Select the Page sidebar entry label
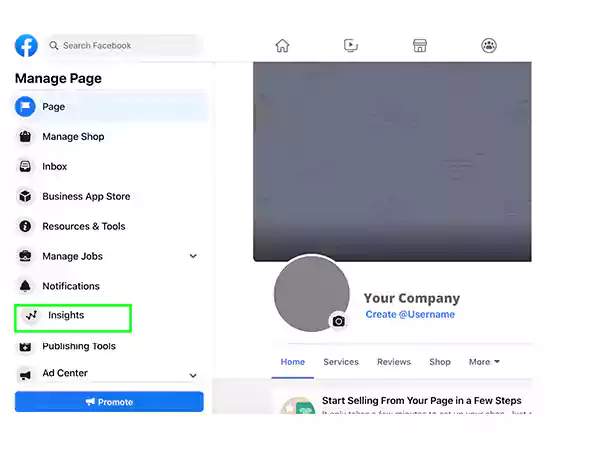Screen dimensions: 600x450 [x=54, y=106]
